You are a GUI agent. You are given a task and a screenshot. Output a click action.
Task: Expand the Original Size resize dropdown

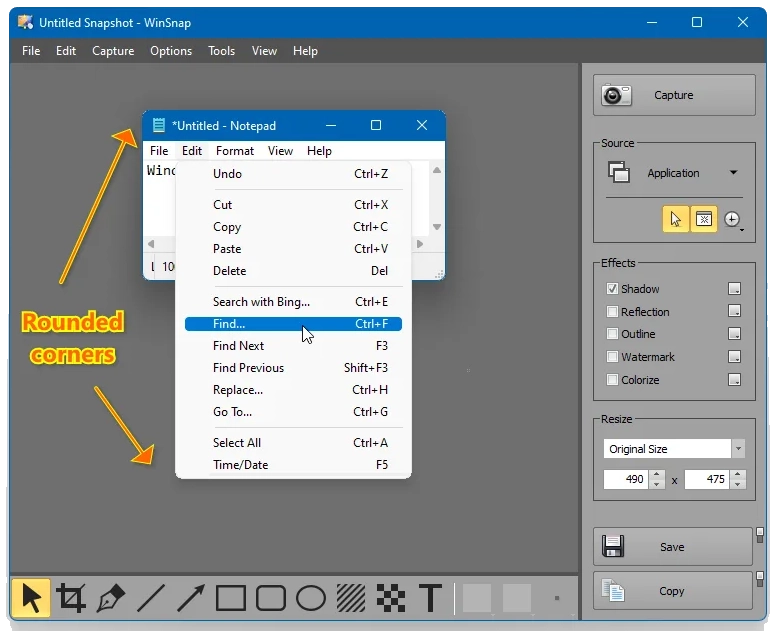point(738,449)
